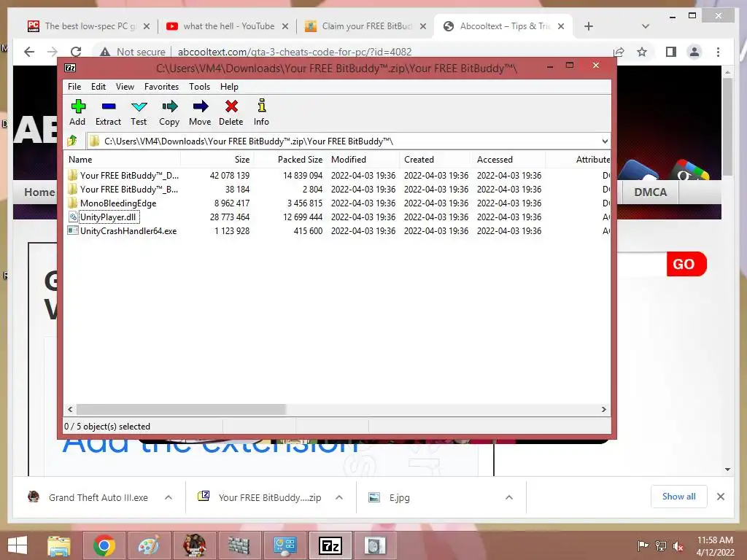This screenshot has width=747, height=560.
Task: Click the muted speaker tray icon
Action: (x=678, y=546)
